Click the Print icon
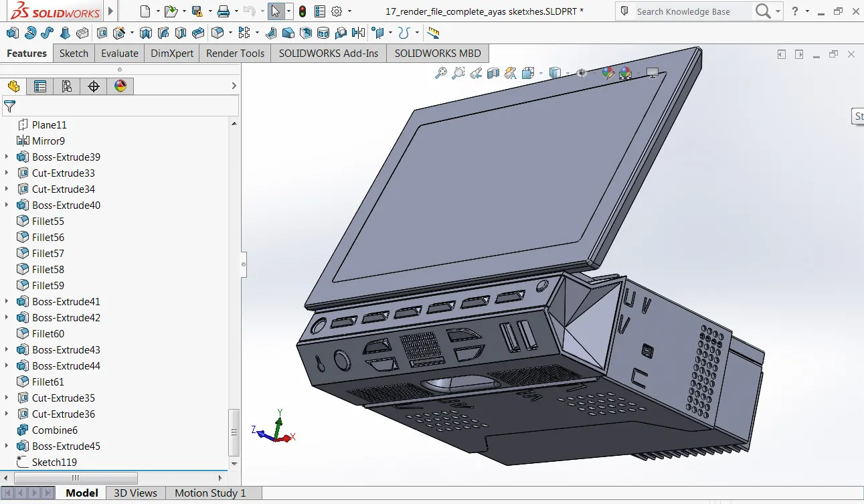The height and width of the screenshot is (504, 864). point(224,11)
